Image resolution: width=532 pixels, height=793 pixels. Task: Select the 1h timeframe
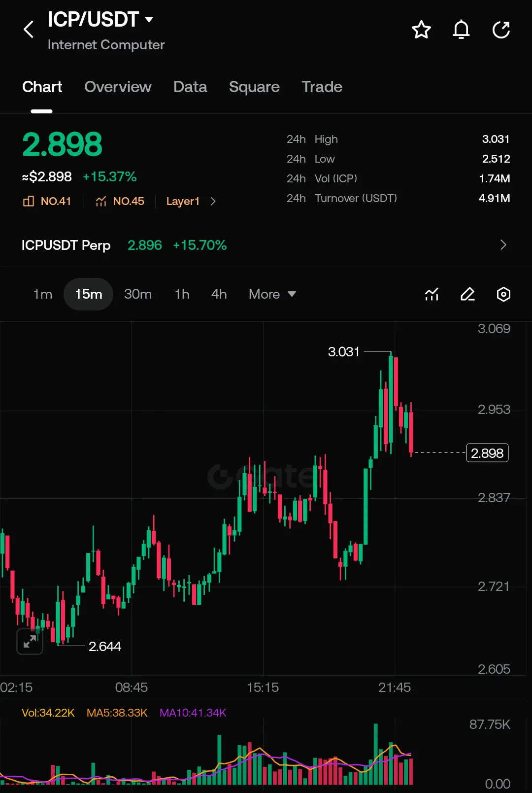point(182,294)
